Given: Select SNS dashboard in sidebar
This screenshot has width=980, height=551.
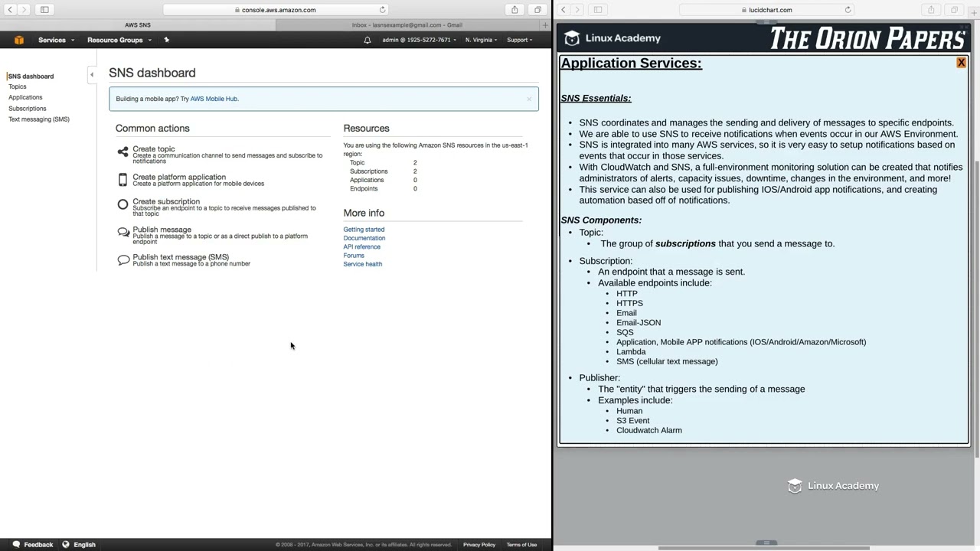Looking at the screenshot, I should tap(31, 77).
